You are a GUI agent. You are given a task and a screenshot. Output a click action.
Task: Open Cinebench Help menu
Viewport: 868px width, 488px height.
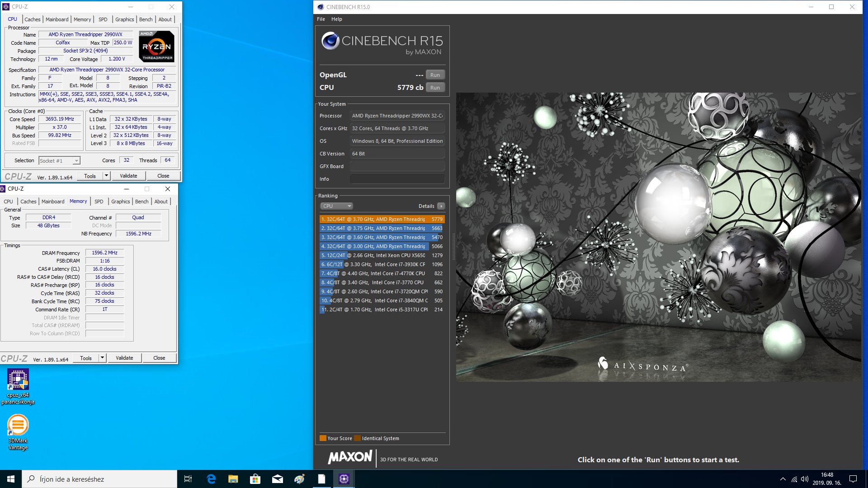pos(337,19)
